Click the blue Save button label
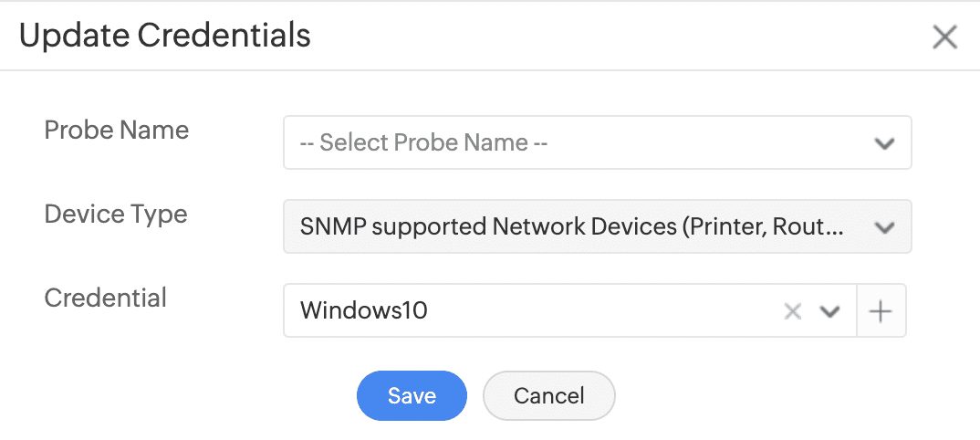 coord(412,396)
